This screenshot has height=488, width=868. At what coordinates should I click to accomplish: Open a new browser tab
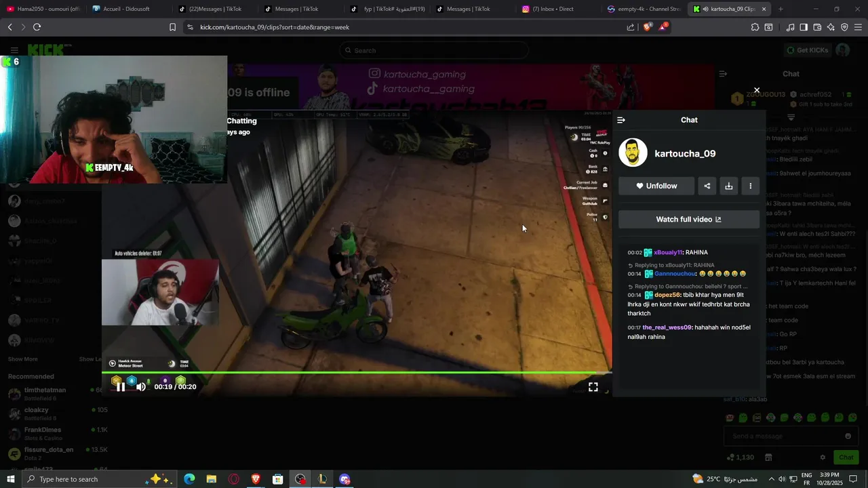tap(781, 9)
